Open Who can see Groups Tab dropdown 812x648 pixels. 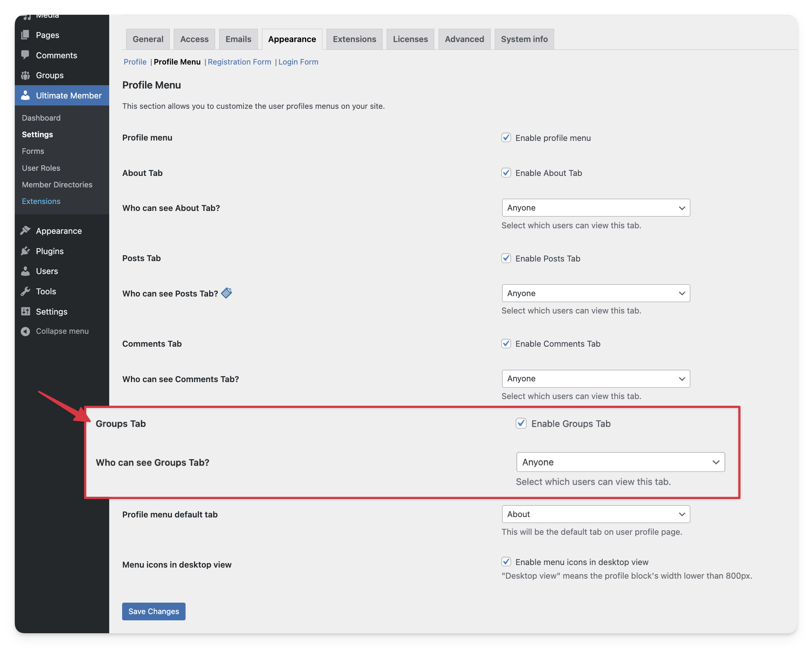click(620, 462)
